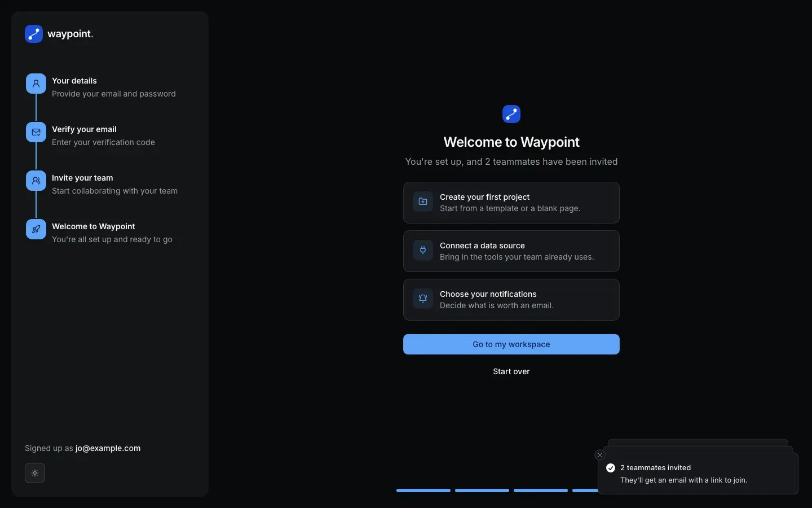This screenshot has height=508, width=812.
Task: Jump to the second progress step bar
Action: tap(482, 491)
